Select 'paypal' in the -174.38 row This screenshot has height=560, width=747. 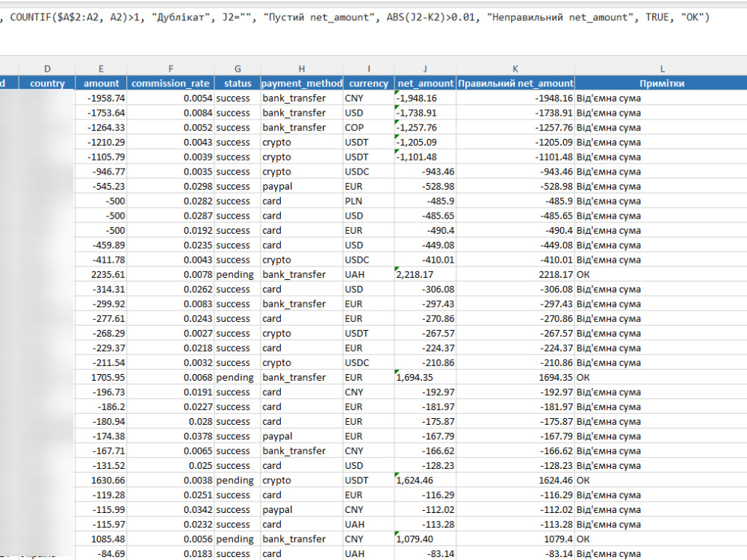click(x=302, y=436)
